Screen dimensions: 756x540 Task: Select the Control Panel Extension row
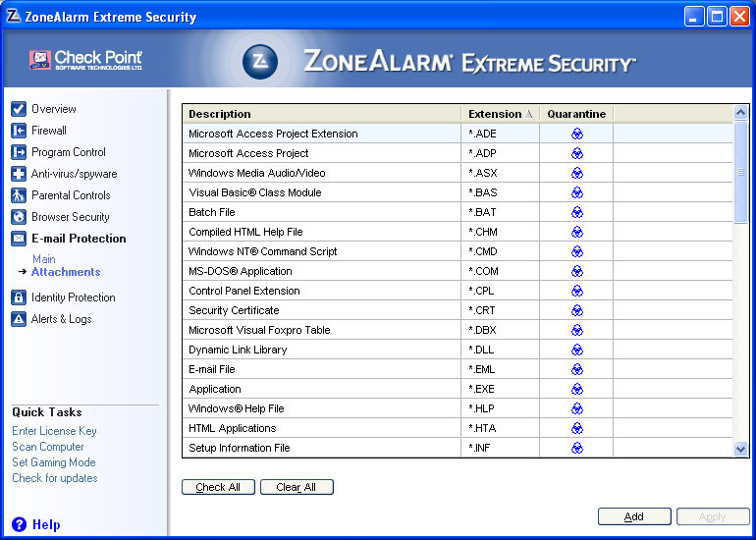(x=459, y=292)
